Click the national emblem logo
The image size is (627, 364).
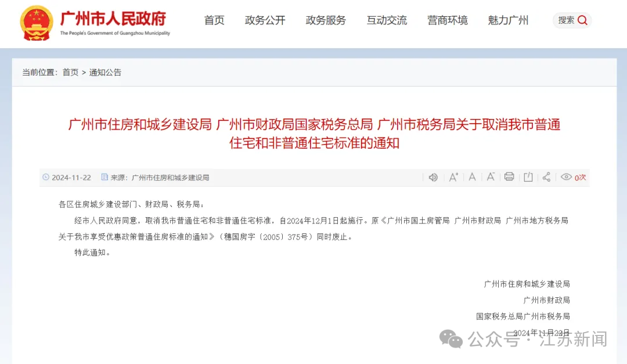[37, 23]
